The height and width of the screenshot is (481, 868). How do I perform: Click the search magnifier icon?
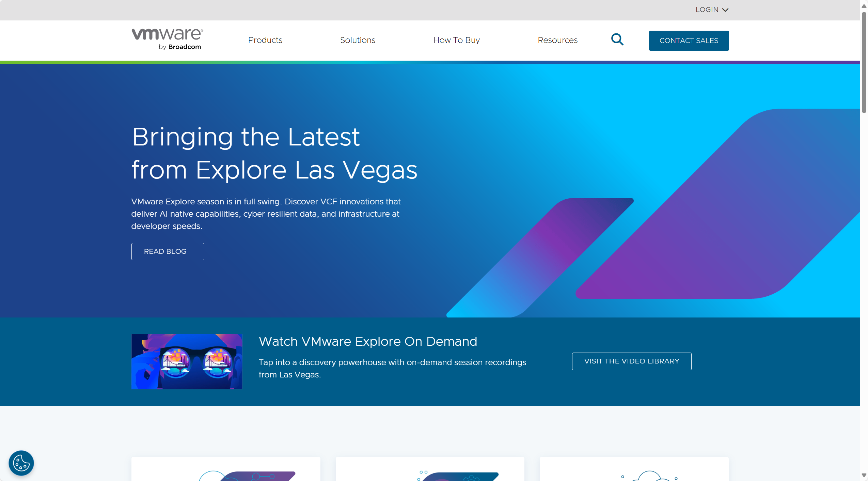pos(617,40)
